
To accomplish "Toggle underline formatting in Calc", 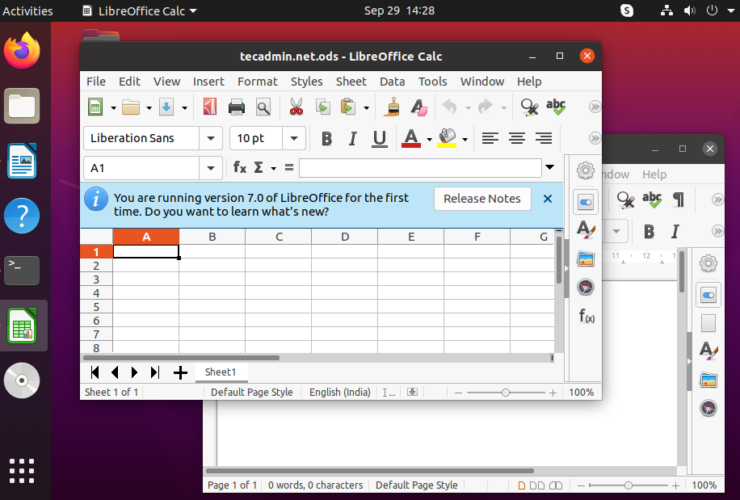I will [x=379, y=139].
